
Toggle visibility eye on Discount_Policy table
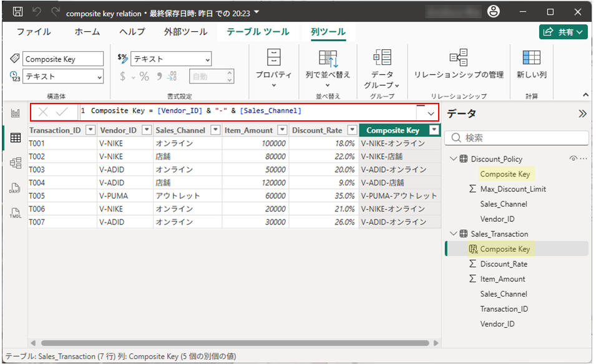[573, 159]
